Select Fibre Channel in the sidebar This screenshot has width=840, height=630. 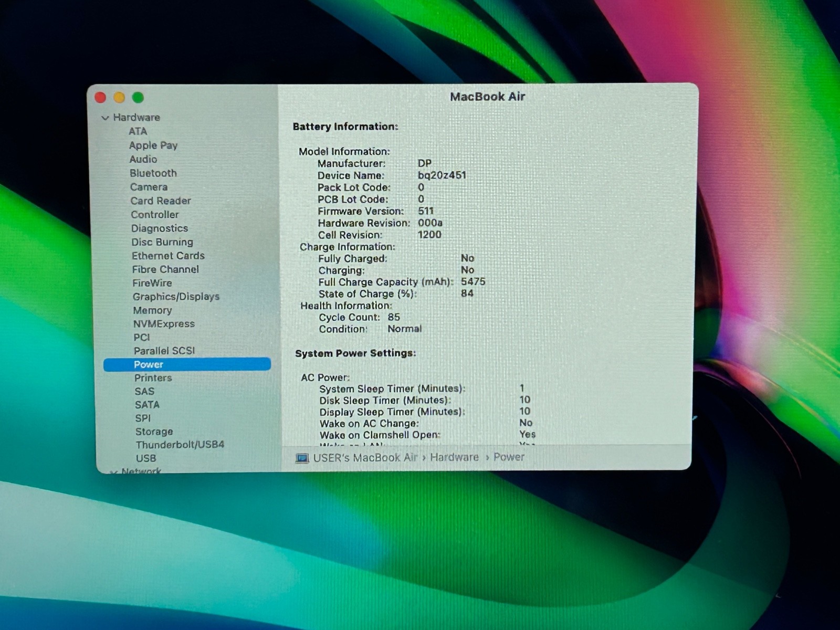click(x=165, y=269)
